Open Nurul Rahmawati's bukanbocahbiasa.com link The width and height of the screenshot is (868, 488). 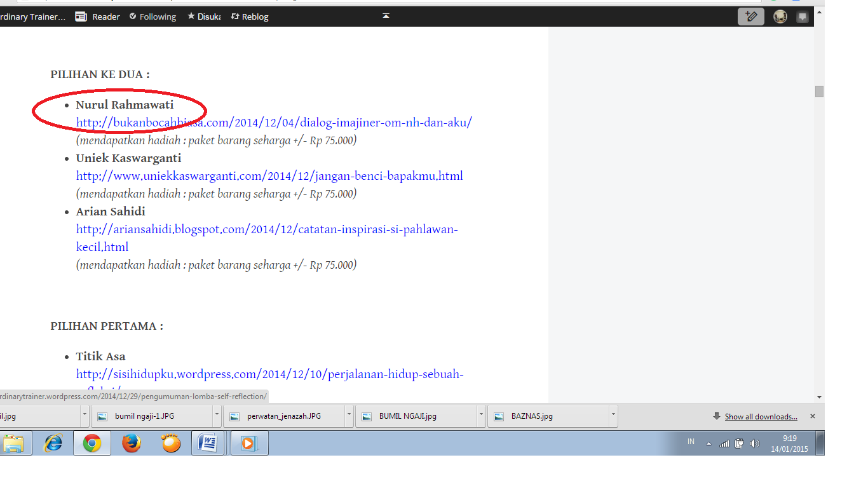(x=274, y=122)
